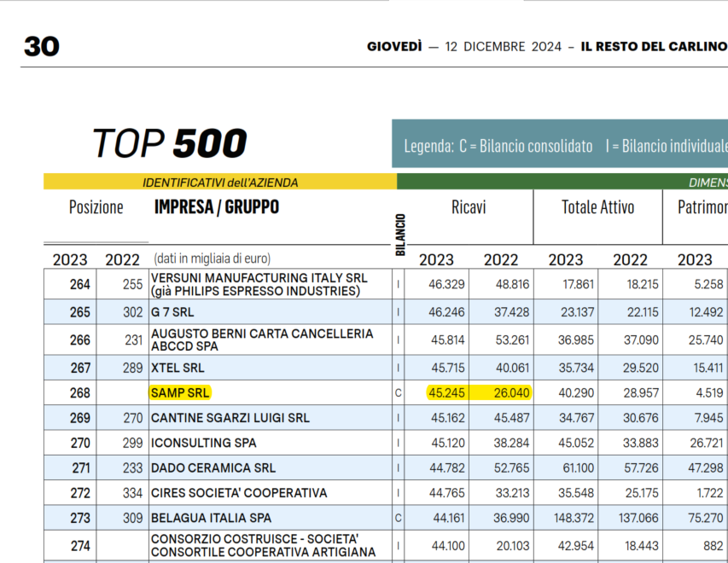Viewport: 728px width, 563px height.
Task: Click position number 268
Action: point(80,392)
